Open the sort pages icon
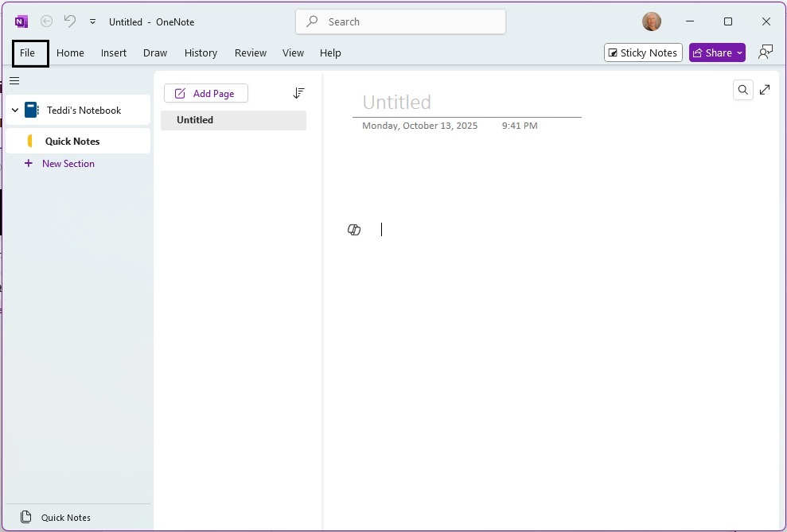The image size is (787, 532). (x=298, y=93)
